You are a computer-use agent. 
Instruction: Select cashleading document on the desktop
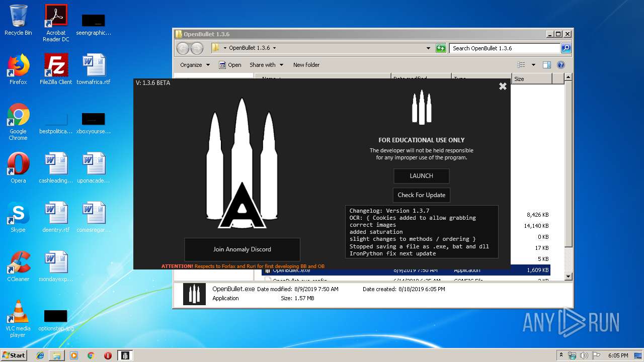56,168
